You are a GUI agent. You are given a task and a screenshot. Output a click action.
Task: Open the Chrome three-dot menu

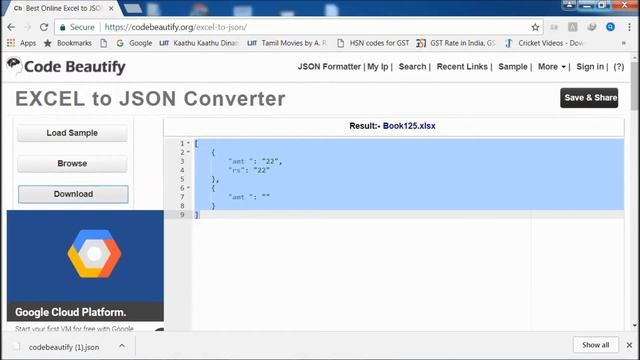click(629, 27)
